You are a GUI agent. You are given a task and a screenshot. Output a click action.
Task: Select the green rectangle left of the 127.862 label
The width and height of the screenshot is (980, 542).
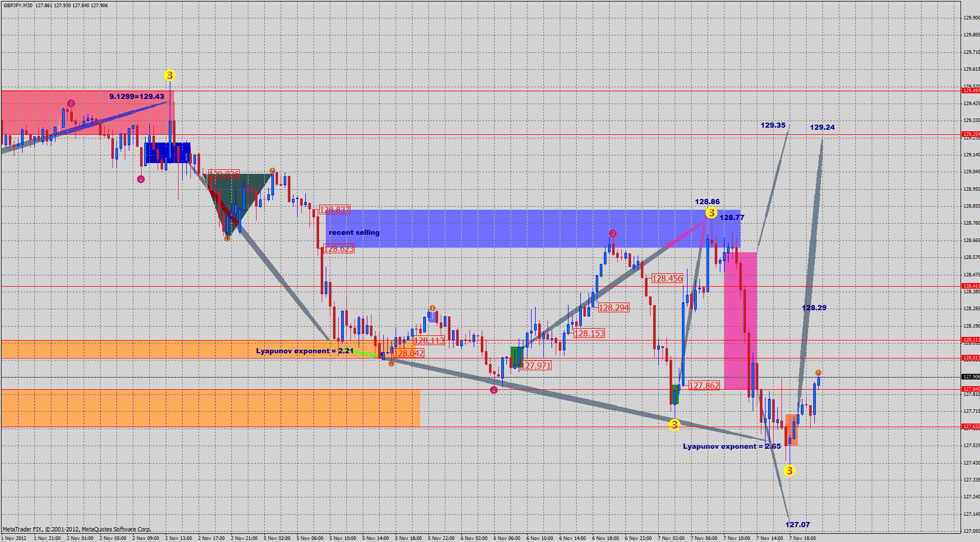[675, 394]
